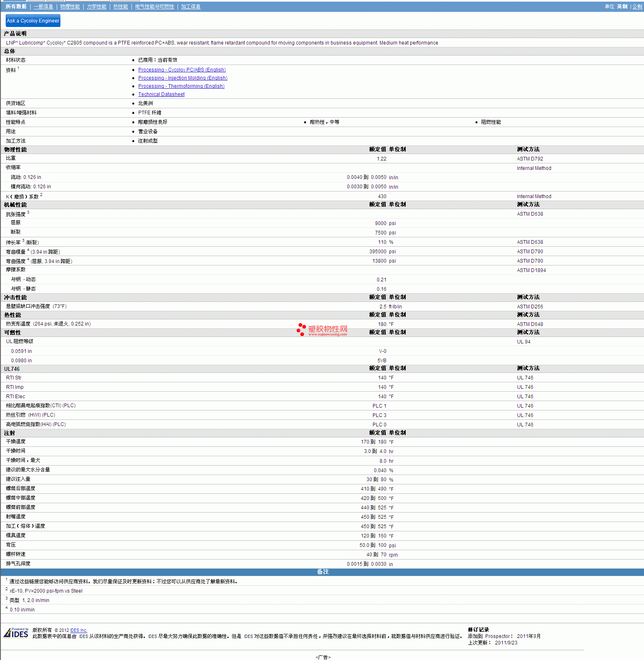Click the 背压 row label
Screen dimensions: 644x660
pyautogui.click(x=11, y=545)
